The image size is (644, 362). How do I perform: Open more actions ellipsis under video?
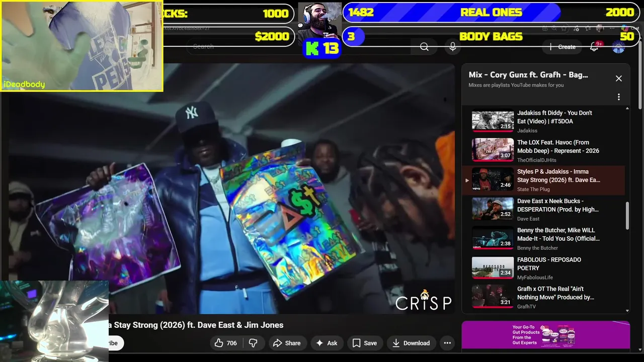pyautogui.click(x=447, y=343)
